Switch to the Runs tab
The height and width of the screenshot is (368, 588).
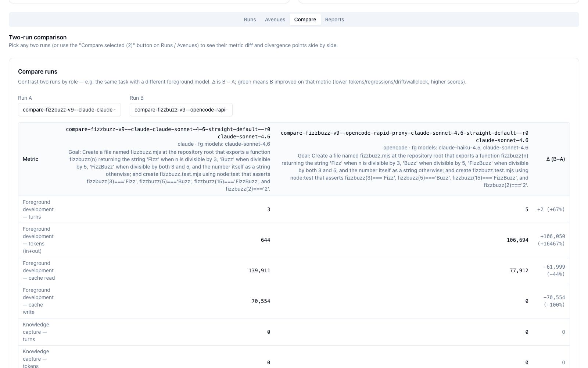pyautogui.click(x=250, y=20)
